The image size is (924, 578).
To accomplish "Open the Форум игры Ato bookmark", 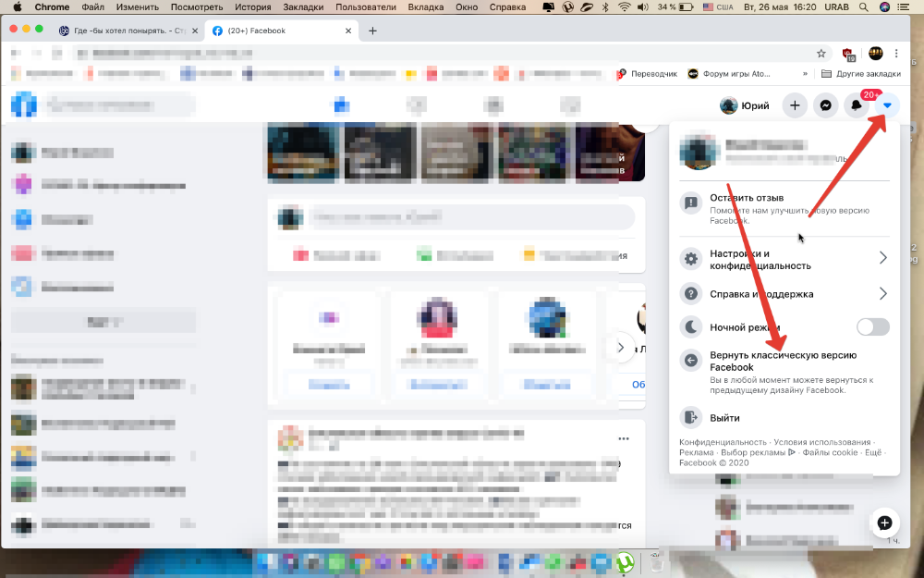I will click(729, 74).
